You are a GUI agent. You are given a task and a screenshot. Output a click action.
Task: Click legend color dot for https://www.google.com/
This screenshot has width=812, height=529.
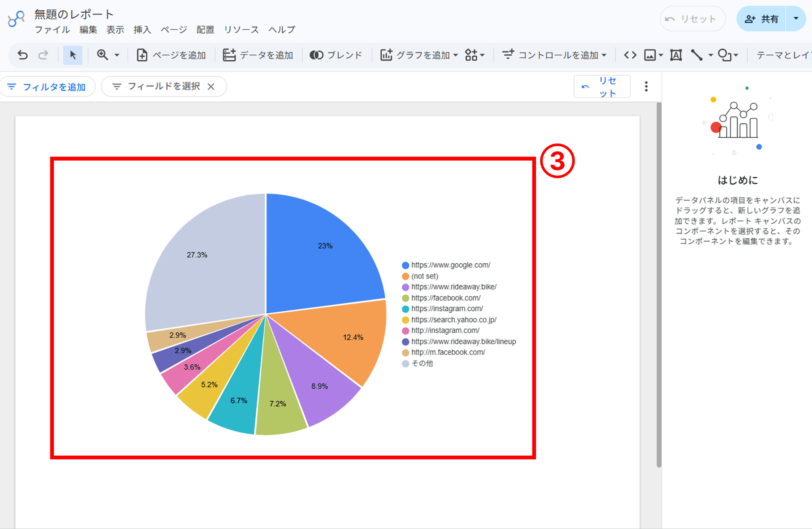click(x=405, y=265)
